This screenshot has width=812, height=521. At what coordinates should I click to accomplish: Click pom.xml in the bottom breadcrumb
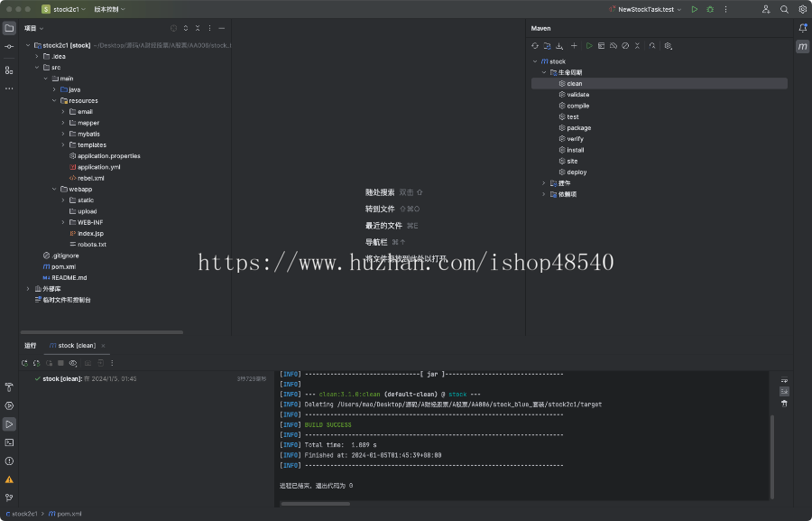(x=69, y=514)
